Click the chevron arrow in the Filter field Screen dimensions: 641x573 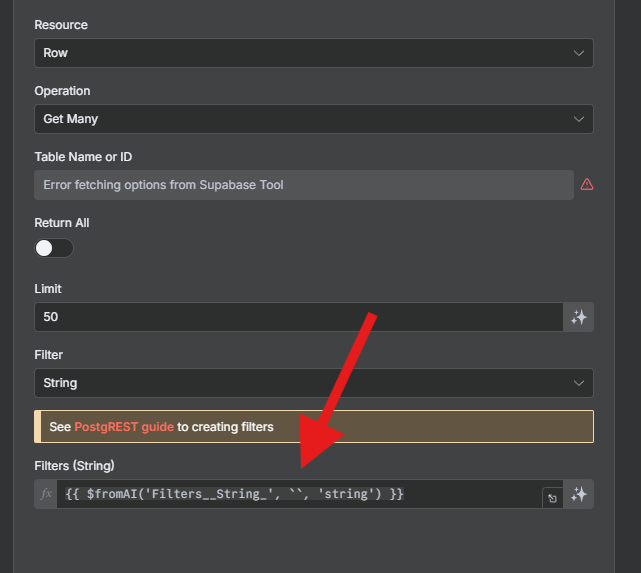[578, 383]
